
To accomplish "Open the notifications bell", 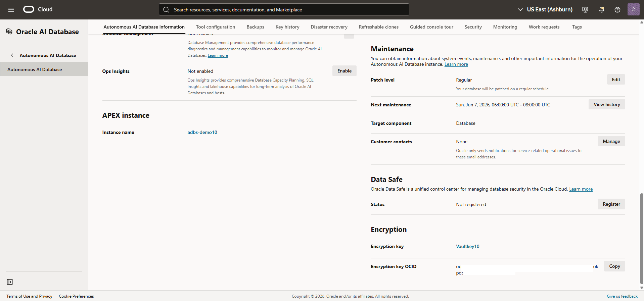I will (x=601, y=10).
